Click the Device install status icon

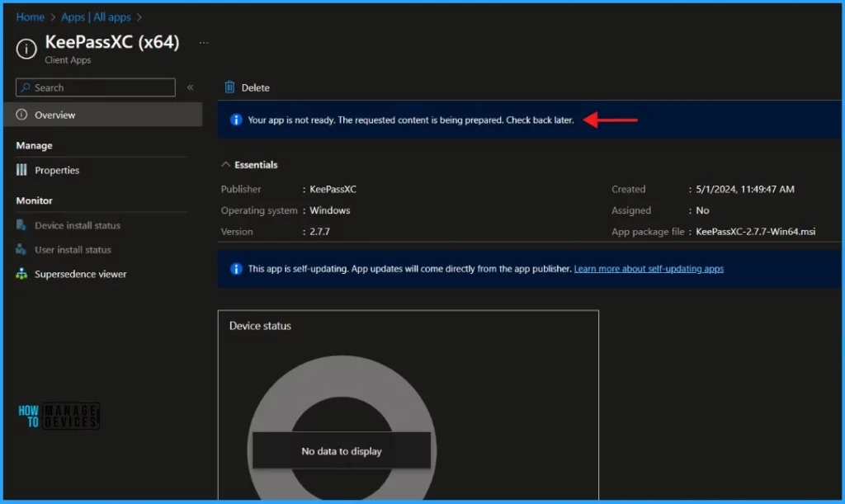click(21, 225)
